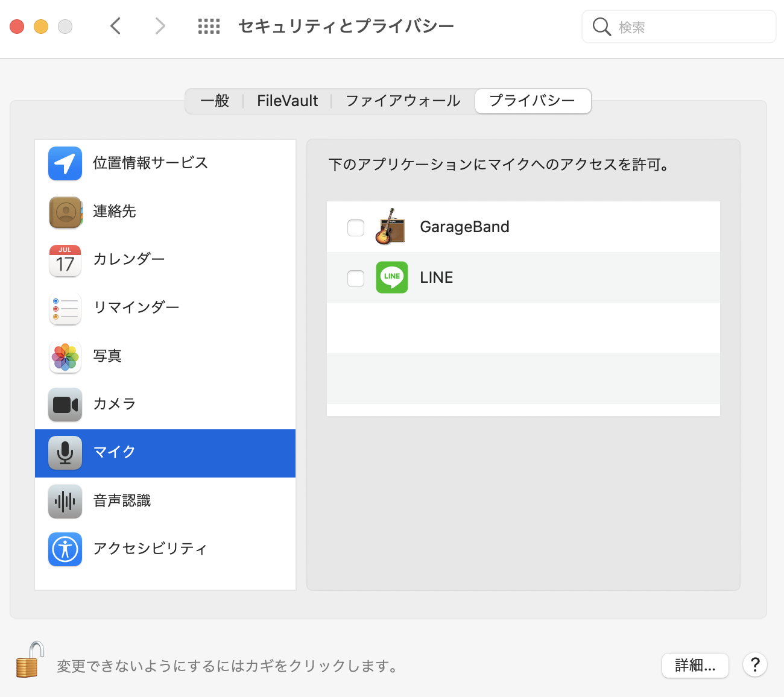Click the Photos flower icon
This screenshot has width=784, height=697.
coord(65,357)
